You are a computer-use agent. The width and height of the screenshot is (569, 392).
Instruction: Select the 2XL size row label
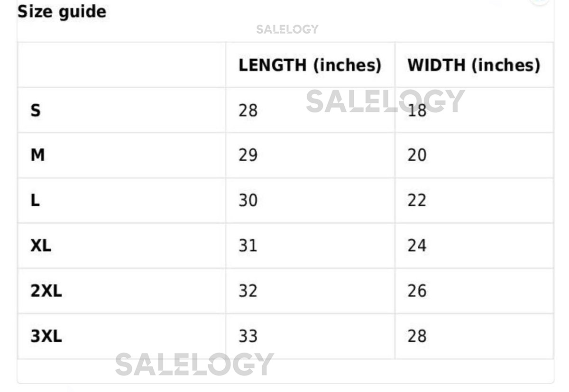pyautogui.click(x=46, y=291)
